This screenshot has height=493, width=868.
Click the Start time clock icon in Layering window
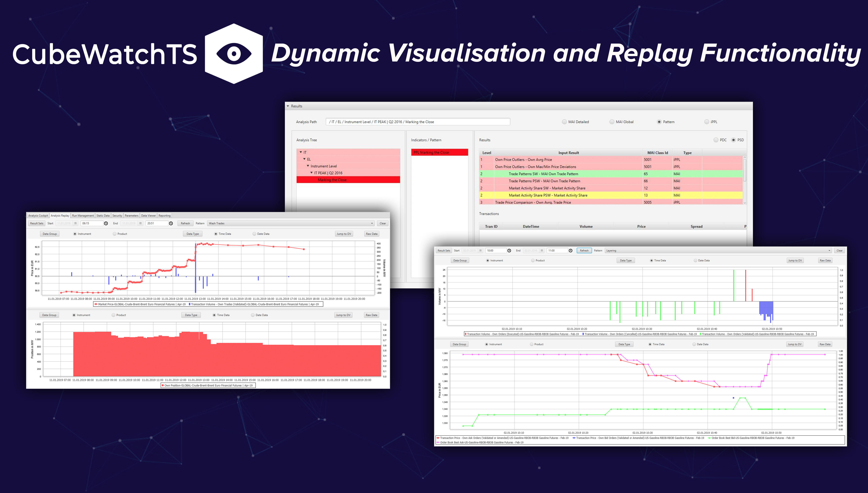[x=509, y=251]
